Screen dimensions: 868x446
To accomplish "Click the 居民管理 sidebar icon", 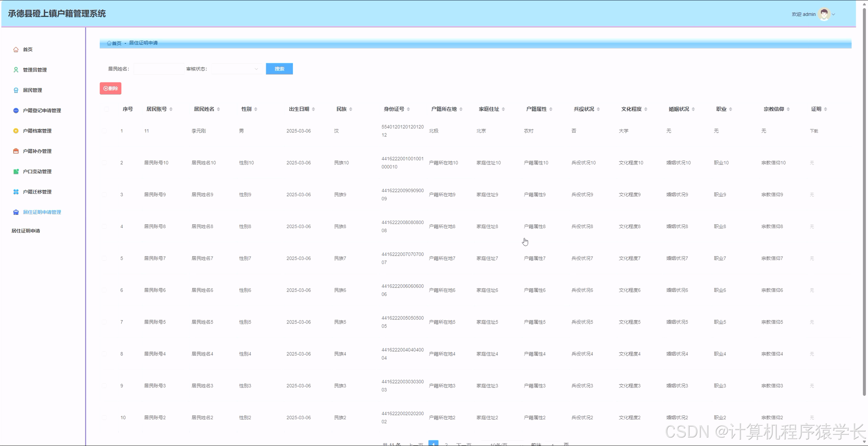I will pyautogui.click(x=16, y=90).
